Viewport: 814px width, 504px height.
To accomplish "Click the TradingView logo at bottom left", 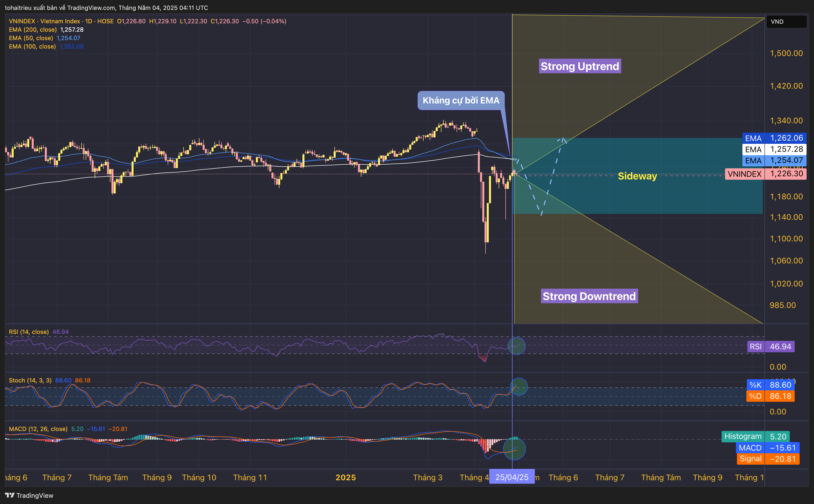I will click(x=29, y=495).
